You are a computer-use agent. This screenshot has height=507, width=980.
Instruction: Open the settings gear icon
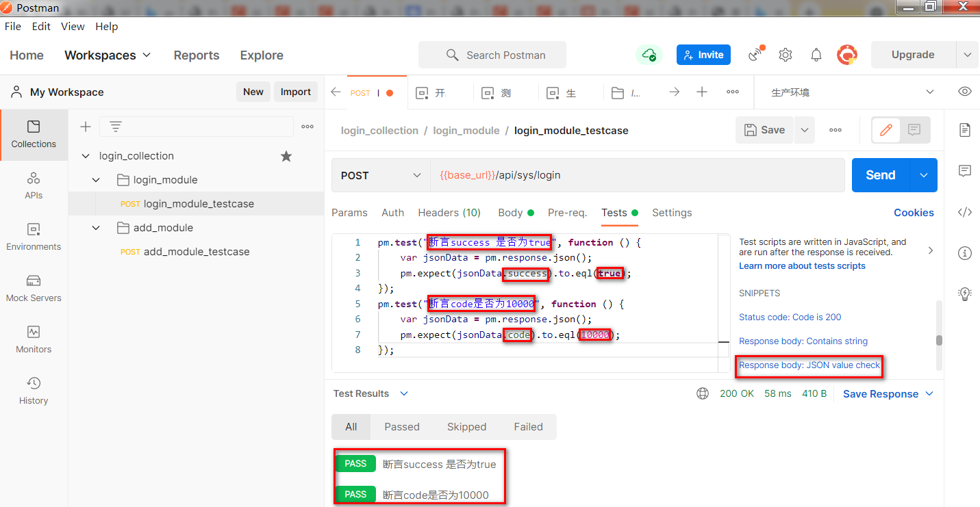tap(786, 55)
